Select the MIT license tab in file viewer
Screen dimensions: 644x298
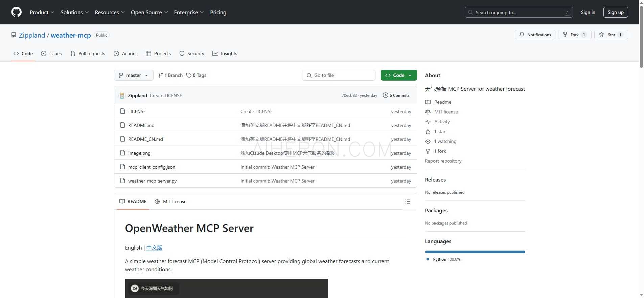170,201
